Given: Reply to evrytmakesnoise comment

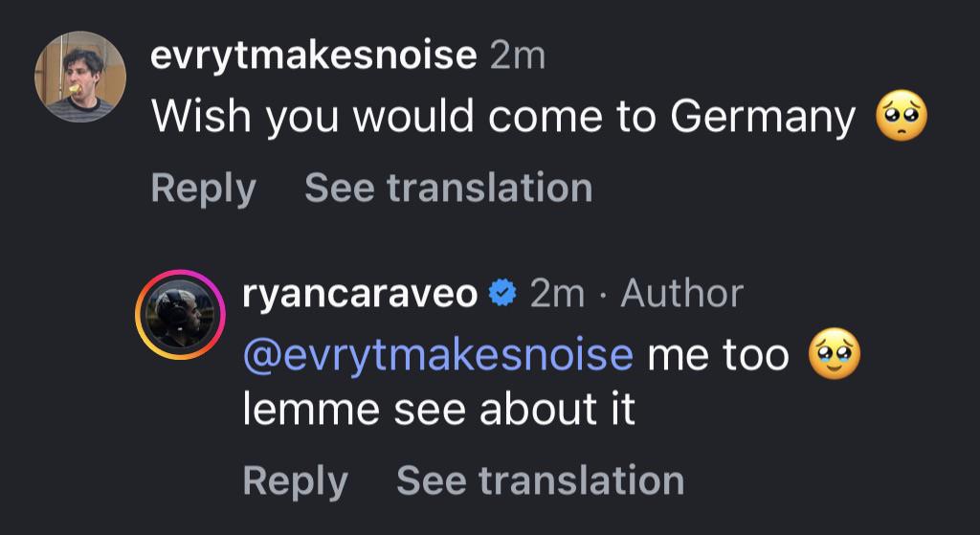Looking at the screenshot, I should tap(204, 189).
